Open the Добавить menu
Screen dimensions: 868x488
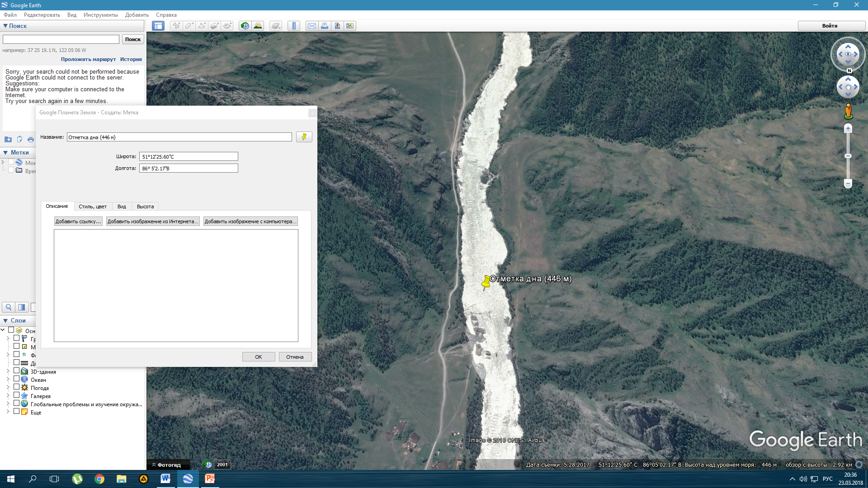pyautogui.click(x=137, y=15)
